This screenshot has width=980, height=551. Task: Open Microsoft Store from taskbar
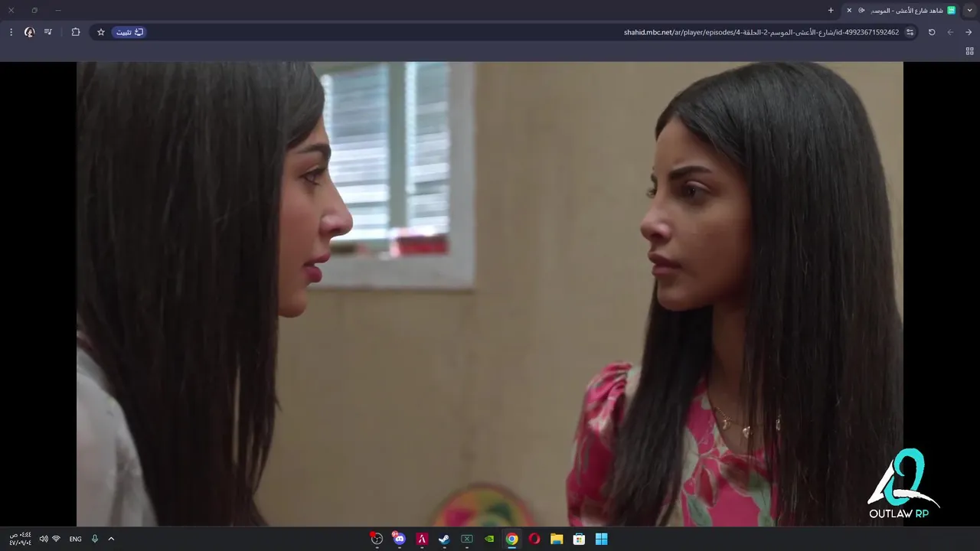pos(580,539)
